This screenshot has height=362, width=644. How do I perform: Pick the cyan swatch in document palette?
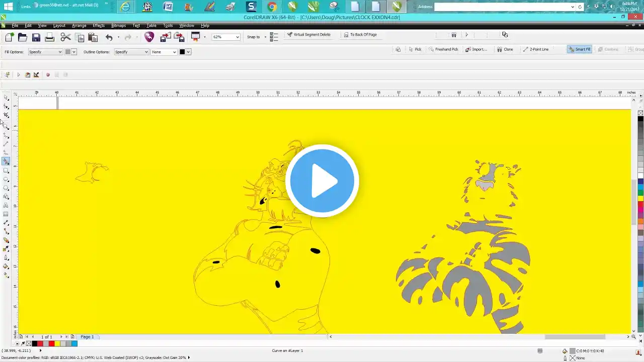click(x=74, y=344)
